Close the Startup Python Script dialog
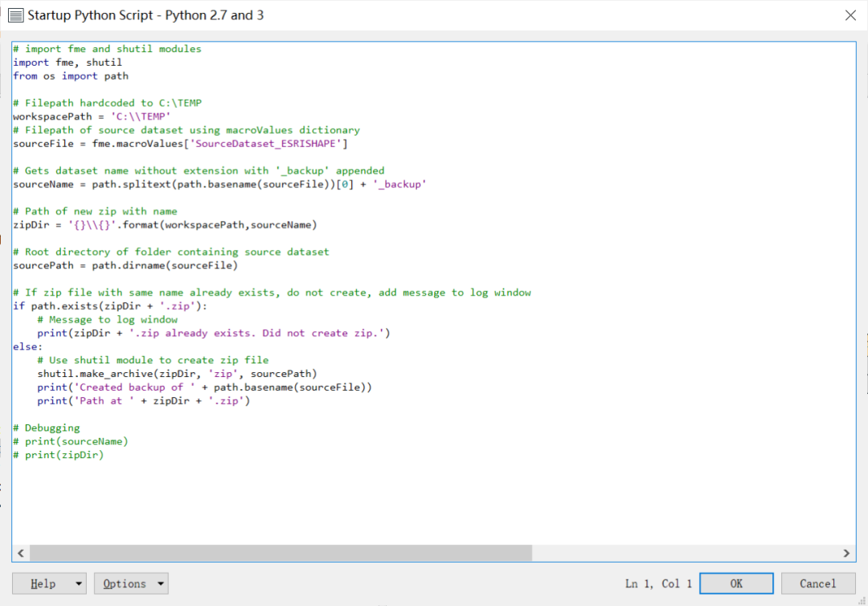This screenshot has height=606, width=868. coord(851,15)
